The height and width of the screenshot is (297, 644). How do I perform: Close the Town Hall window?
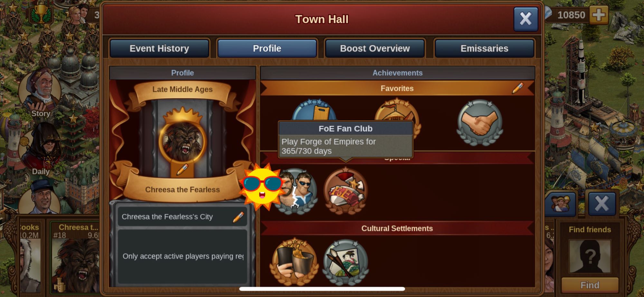click(x=526, y=19)
